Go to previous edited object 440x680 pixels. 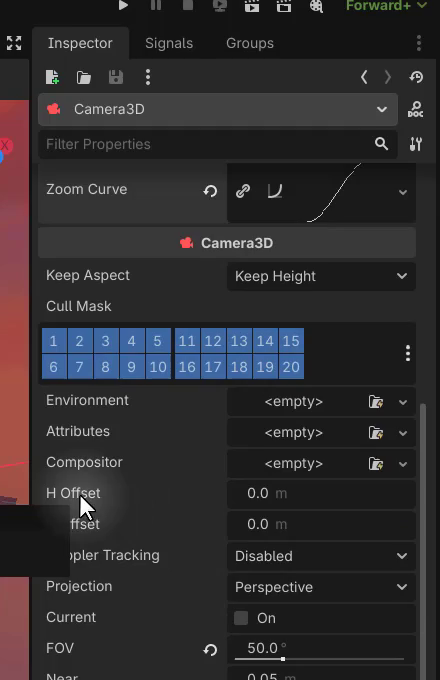click(x=364, y=77)
